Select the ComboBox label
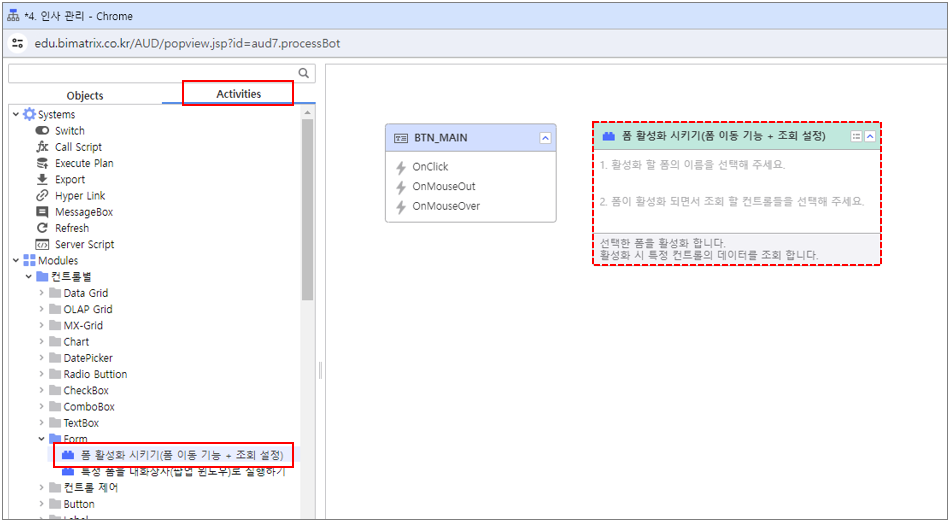The width and height of the screenshot is (950, 521). 89,407
